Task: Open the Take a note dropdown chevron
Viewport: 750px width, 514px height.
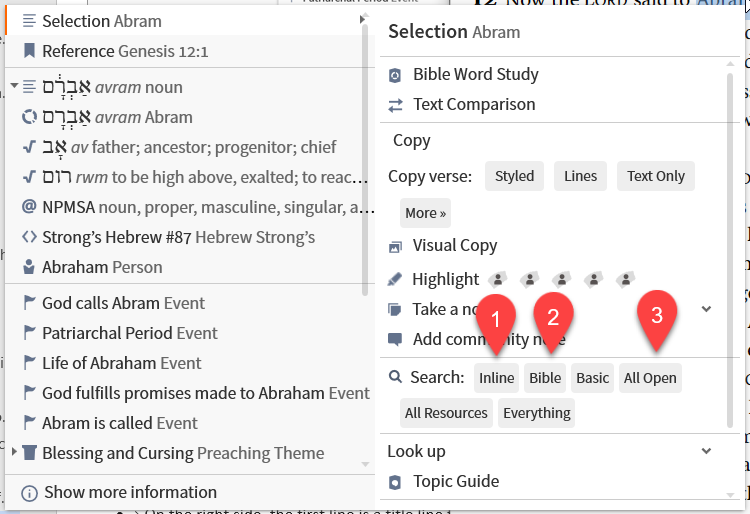Action: coord(706,309)
